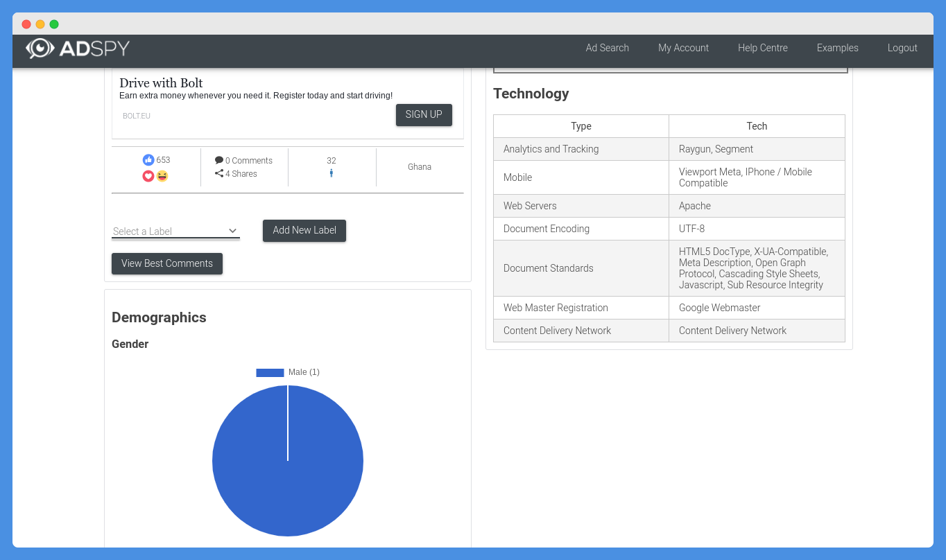Image resolution: width=946 pixels, height=560 pixels.
Task: Open the Help Centre
Action: [762, 48]
